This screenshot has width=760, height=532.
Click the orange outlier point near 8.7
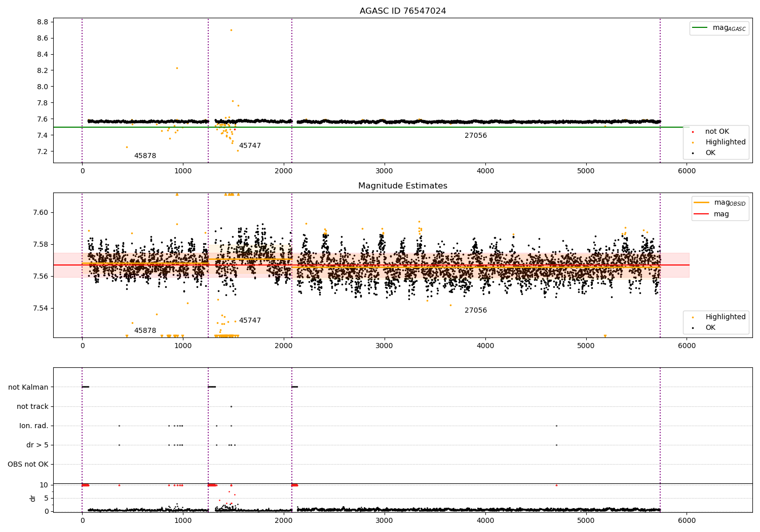[x=231, y=30]
